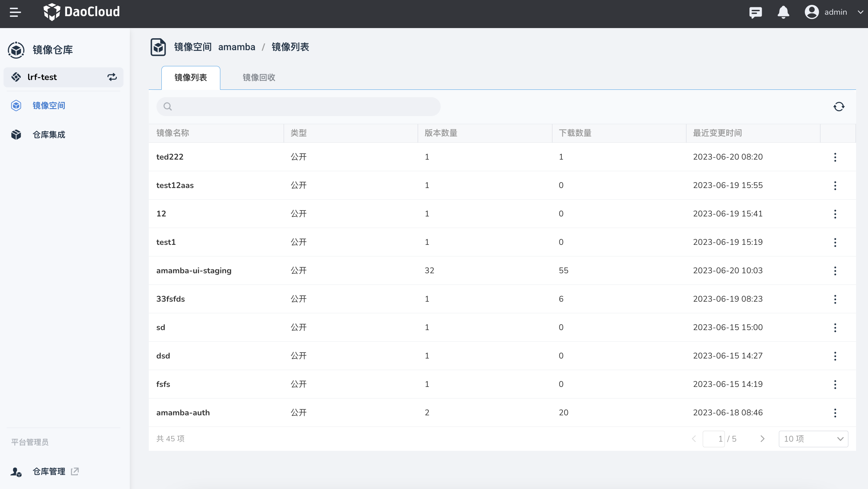
Task: Open more actions for 33fsfds
Action: (835, 299)
